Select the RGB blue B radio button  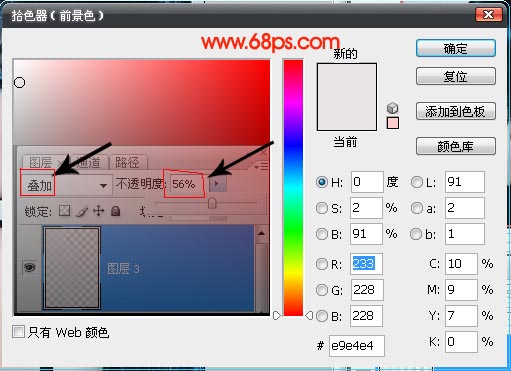[322, 316]
